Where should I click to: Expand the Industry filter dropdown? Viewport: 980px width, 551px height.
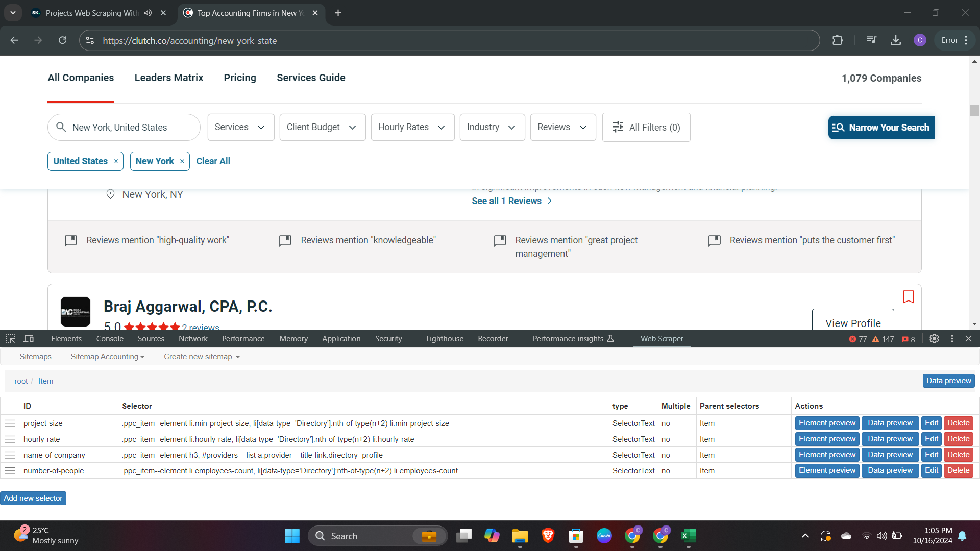492,128
